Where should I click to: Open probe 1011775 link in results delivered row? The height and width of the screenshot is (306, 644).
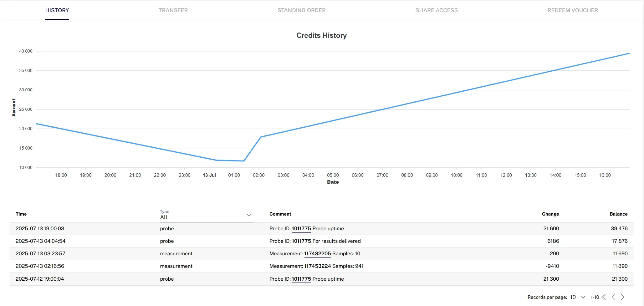point(301,241)
